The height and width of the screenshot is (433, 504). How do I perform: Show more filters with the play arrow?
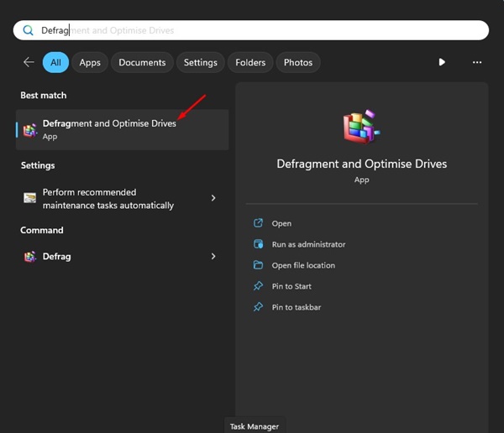pos(442,62)
